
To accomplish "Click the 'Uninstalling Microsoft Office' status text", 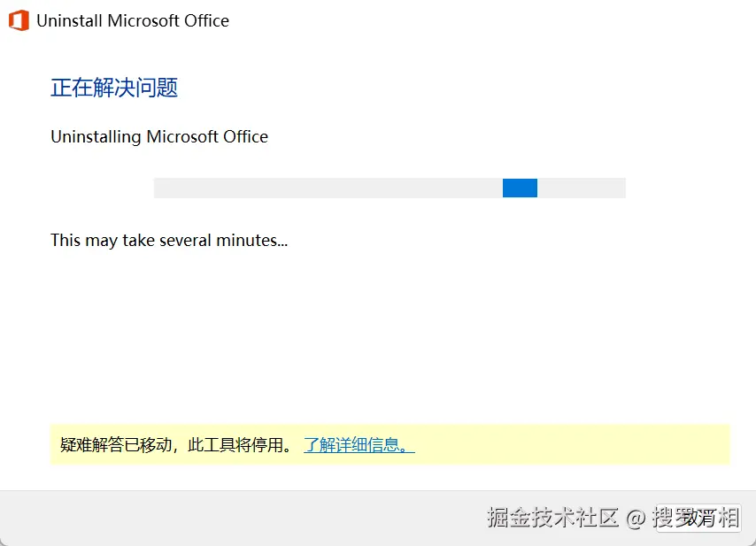I will (159, 136).
